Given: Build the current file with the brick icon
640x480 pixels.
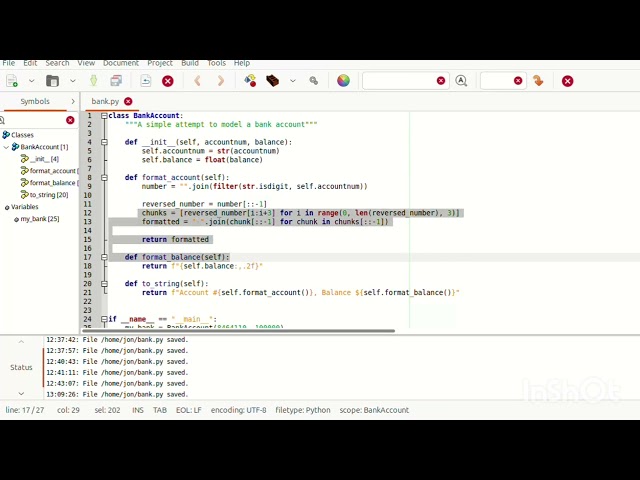Looking at the screenshot, I should pos(272,81).
